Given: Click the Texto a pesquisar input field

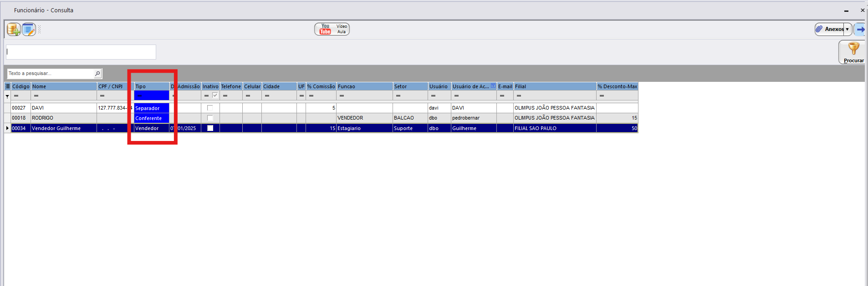Looking at the screenshot, I should click(x=50, y=74).
